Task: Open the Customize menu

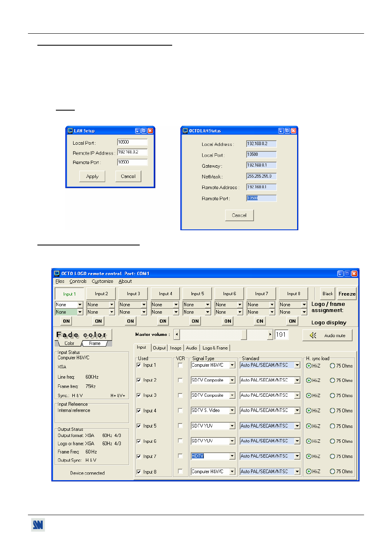Action: [102, 282]
